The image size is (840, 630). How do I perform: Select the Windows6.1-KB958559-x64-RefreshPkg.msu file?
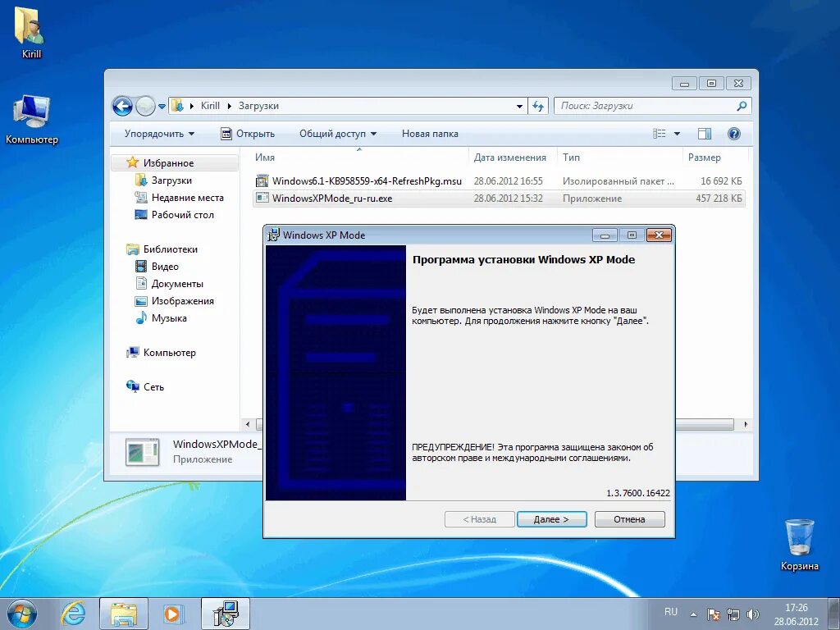[x=498, y=181]
